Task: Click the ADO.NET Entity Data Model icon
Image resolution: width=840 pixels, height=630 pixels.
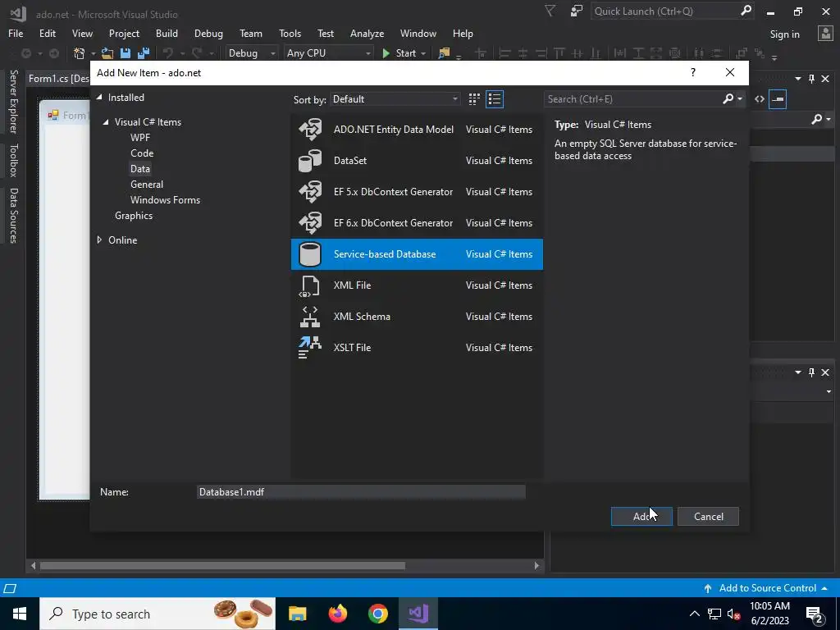Action: pyautogui.click(x=310, y=130)
